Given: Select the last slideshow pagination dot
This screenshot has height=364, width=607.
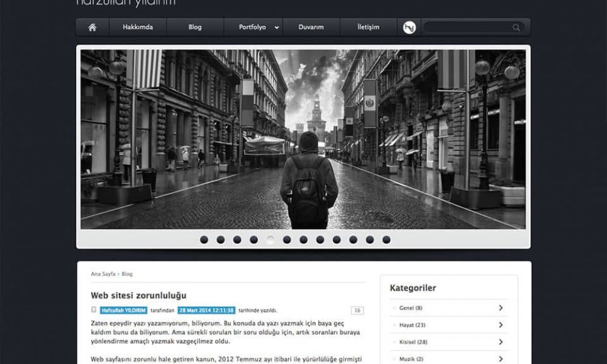Looking at the screenshot, I should [x=386, y=240].
